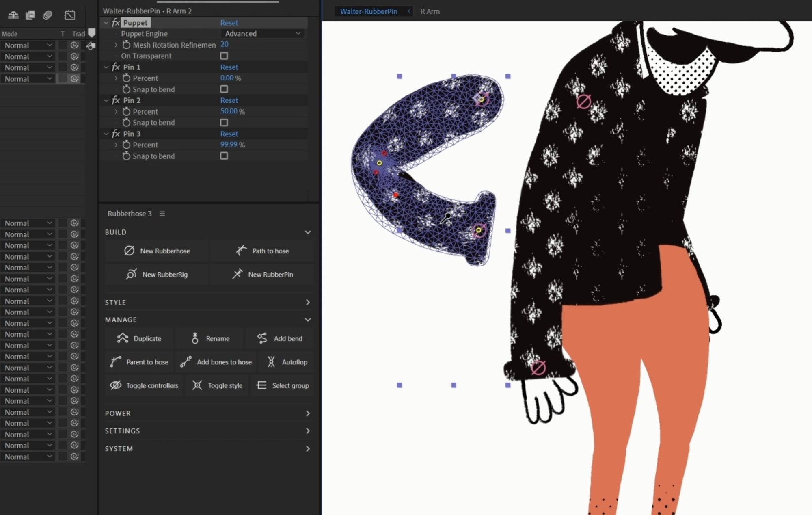Click the Pin 2 Percent value 50.00
This screenshot has width=812, height=515.
[229, 111]
